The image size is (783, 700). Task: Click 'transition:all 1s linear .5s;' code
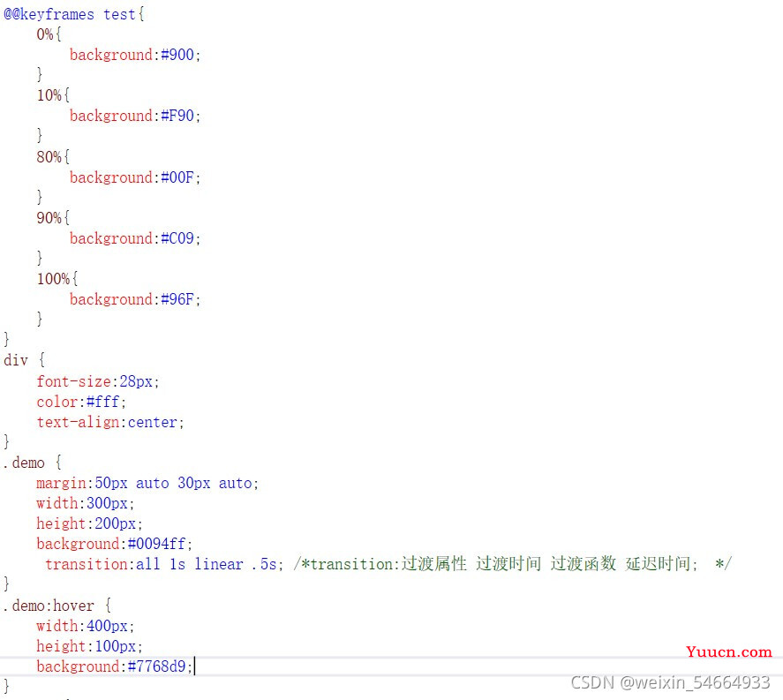(x=164, y=564)
